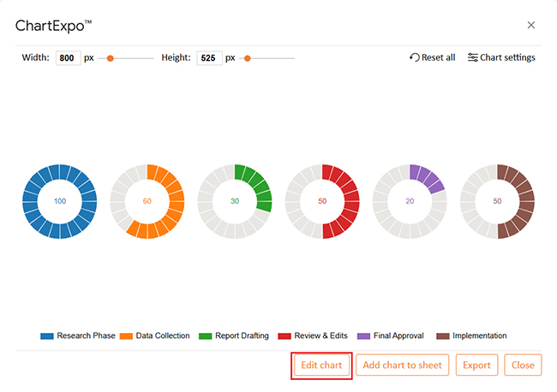This screenshot has width=557, height=392.
Task: Click the Height slider handle
Action: [x=248, y=58]
